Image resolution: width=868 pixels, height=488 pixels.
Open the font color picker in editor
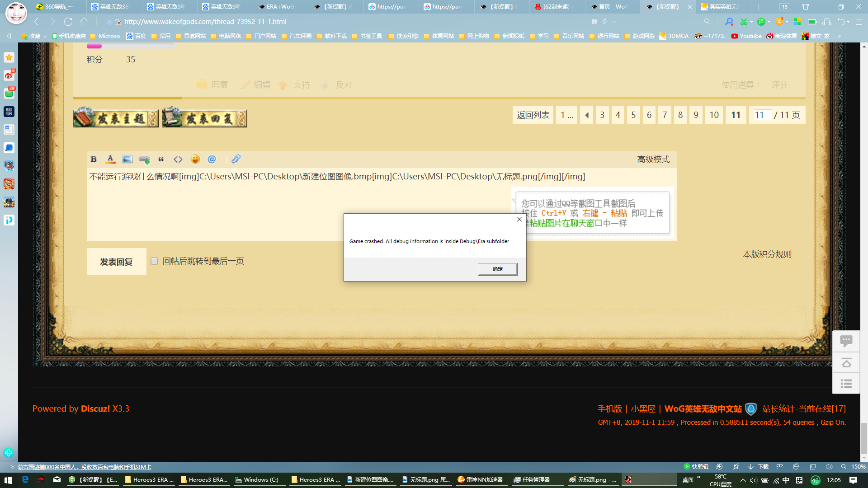click(110, 159)
